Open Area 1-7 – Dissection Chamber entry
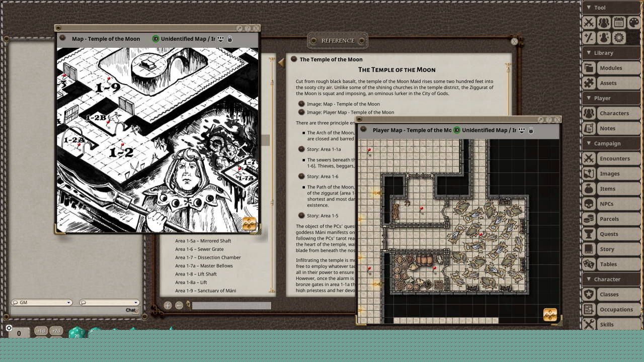 [x=208, y=257]
